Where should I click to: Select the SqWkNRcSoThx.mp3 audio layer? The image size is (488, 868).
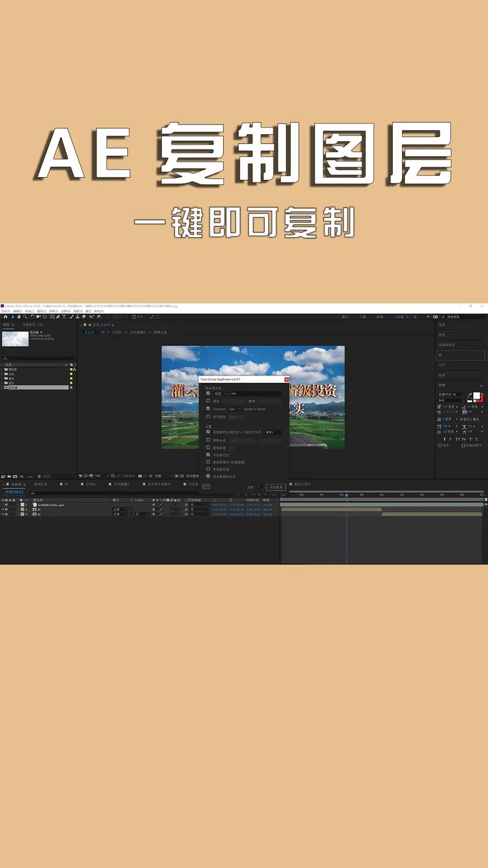click(x=49, y=506)
